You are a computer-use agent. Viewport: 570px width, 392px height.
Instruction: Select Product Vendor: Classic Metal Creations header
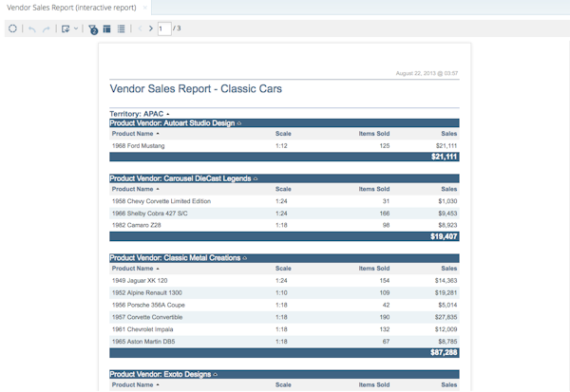tap(284, 258)
